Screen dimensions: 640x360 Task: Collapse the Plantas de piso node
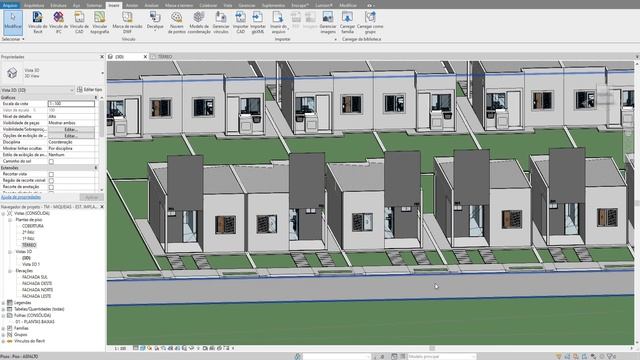(10, 220)
